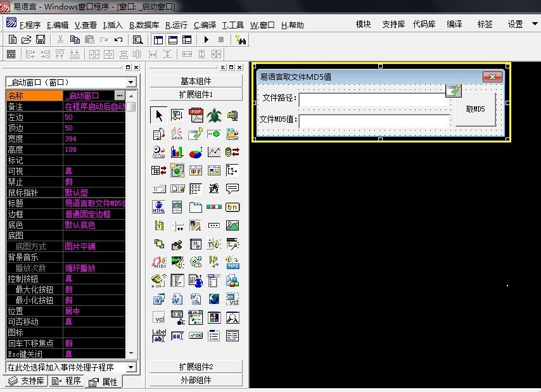The width and height of the screenshot is (541, 392).
Task: Open the _启动窗口 component selector dropdown
Action: (130, 82)
